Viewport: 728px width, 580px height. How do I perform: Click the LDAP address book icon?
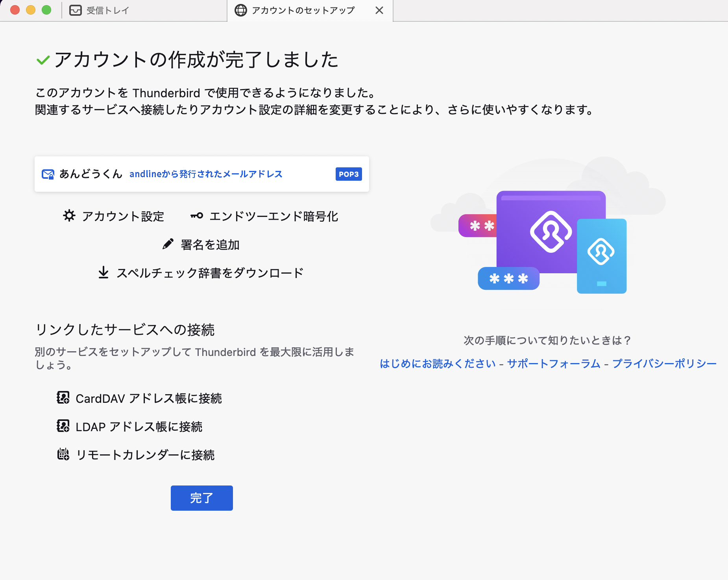(x=63, y=426)
